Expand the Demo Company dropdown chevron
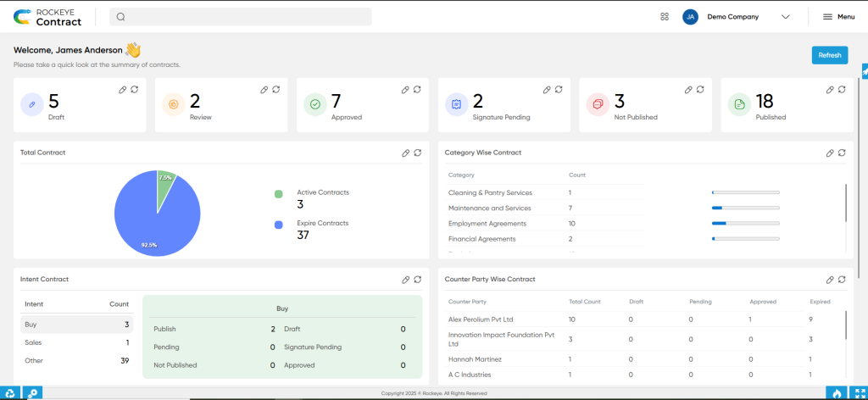 pyautogui.click(x=785, y=17)
